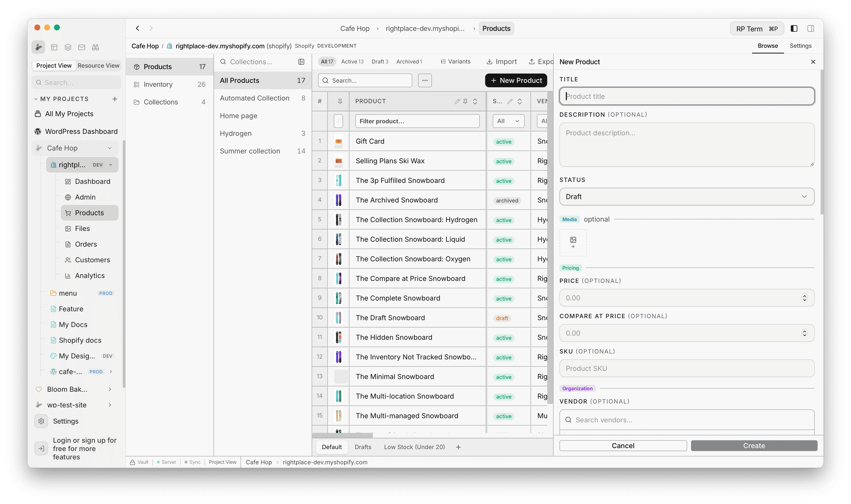The height and width of the screenshot is (504, 851).
Task: Toggle the pin icon in PRODUCT column header
Action: (465, 101)
